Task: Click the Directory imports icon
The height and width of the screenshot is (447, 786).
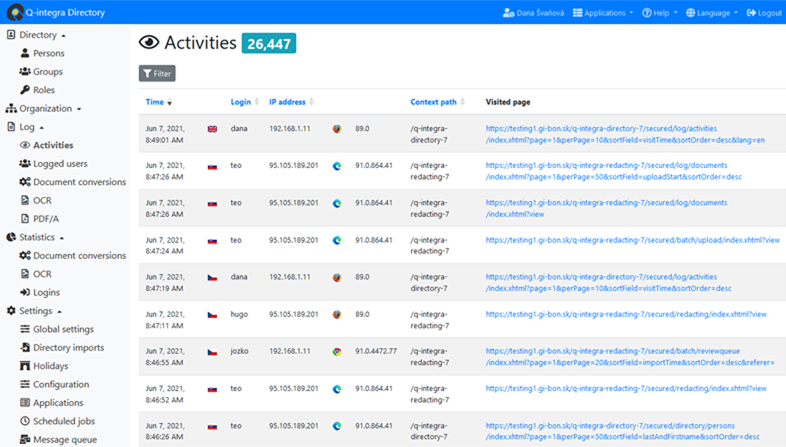Action: [25, 347]
